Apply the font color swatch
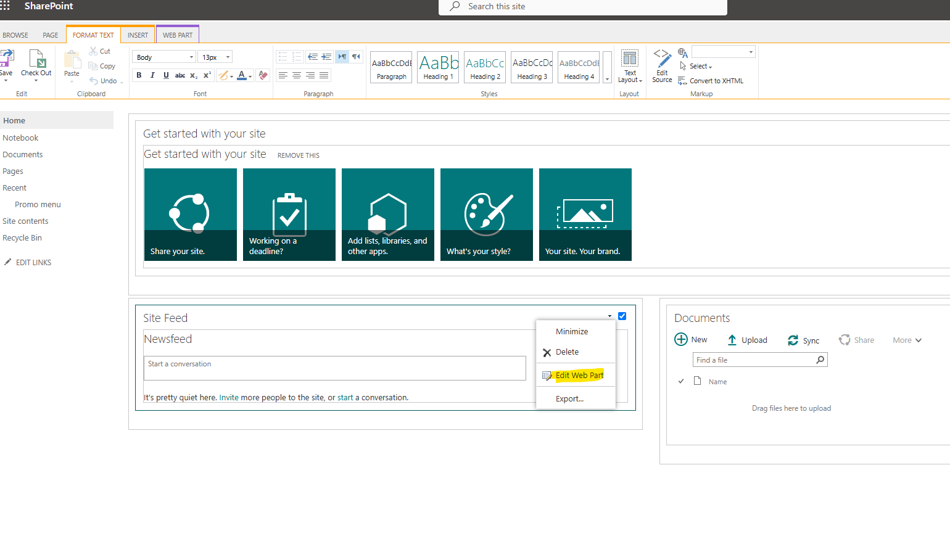 [x=242, y=75]
